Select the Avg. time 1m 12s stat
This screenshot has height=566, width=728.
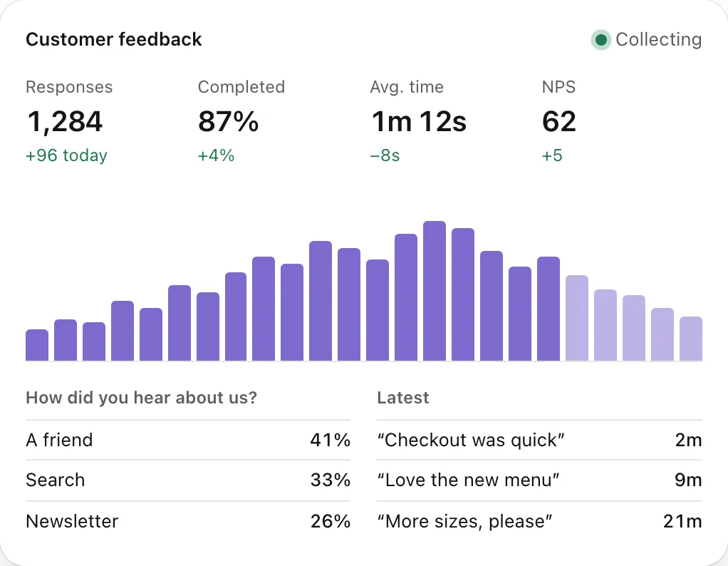418,120
